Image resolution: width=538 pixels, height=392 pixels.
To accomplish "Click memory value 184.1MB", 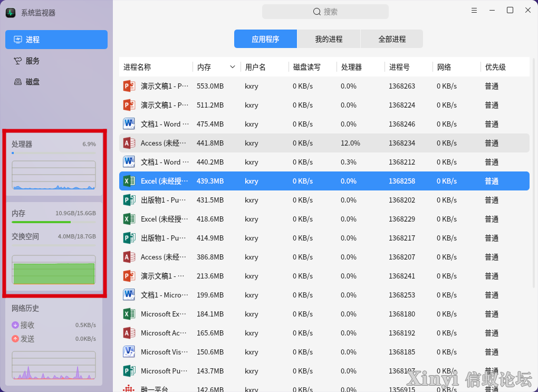I will pyautogui.click(x=210, y=314).
